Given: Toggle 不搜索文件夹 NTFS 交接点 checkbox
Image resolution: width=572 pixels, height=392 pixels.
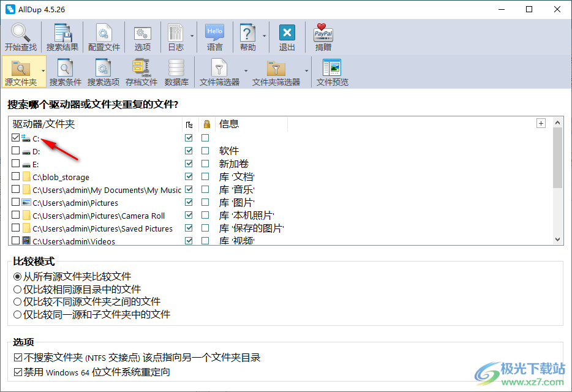Looking at the screenshot, I should point(18,357).
